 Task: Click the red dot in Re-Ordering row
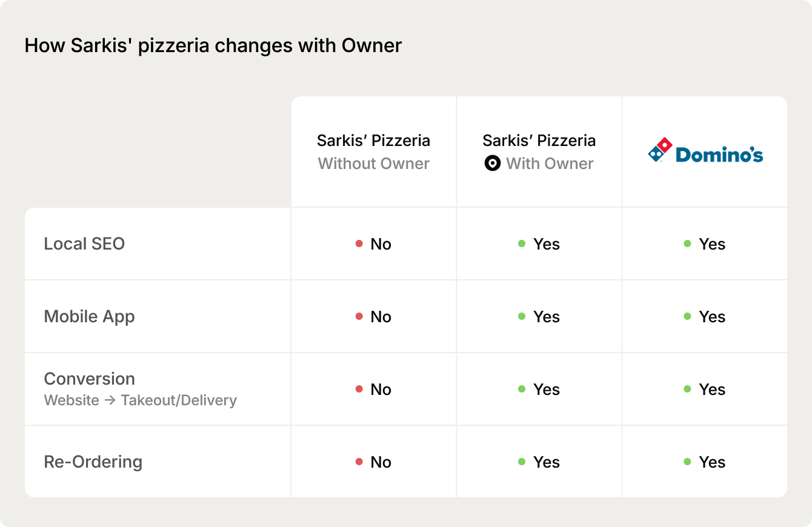coord(359,462)
